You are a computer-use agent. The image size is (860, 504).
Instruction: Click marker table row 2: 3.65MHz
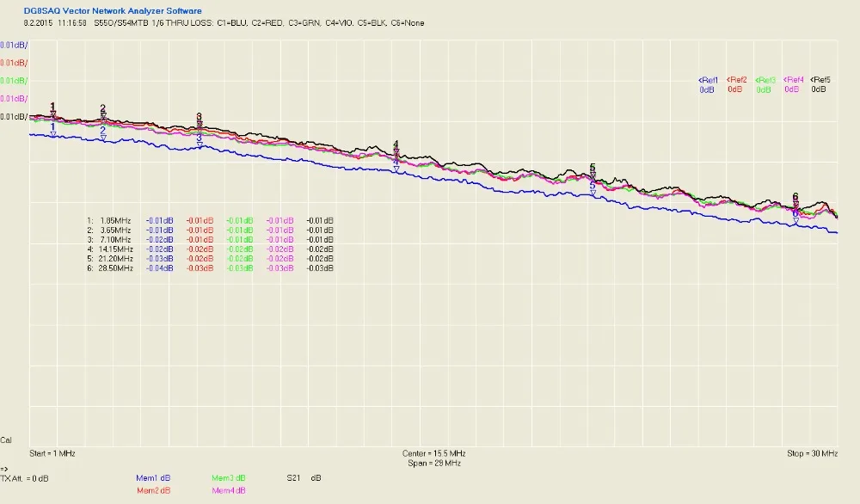[210, 230]
